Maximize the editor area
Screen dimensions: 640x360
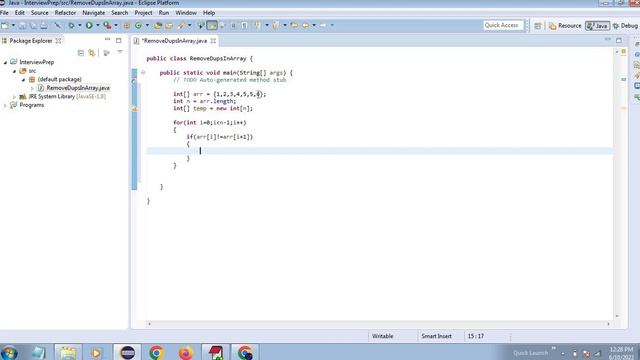(619, 40)
